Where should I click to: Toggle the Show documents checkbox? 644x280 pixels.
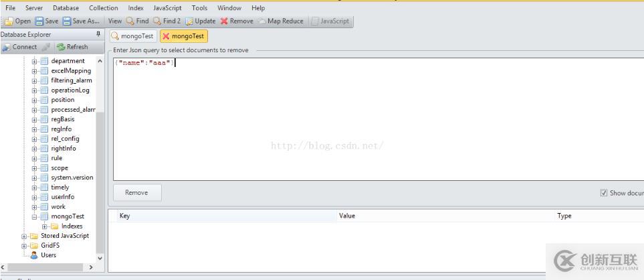604,193
